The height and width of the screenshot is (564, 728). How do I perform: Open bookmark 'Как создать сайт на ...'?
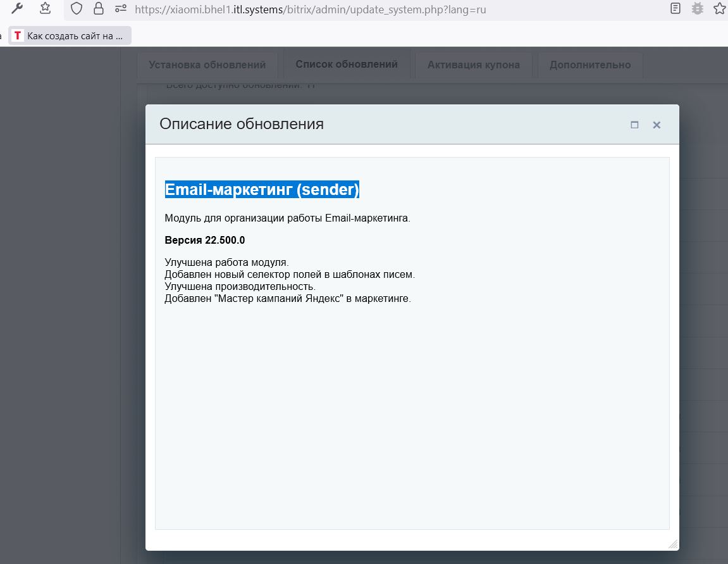coord(70,36)
